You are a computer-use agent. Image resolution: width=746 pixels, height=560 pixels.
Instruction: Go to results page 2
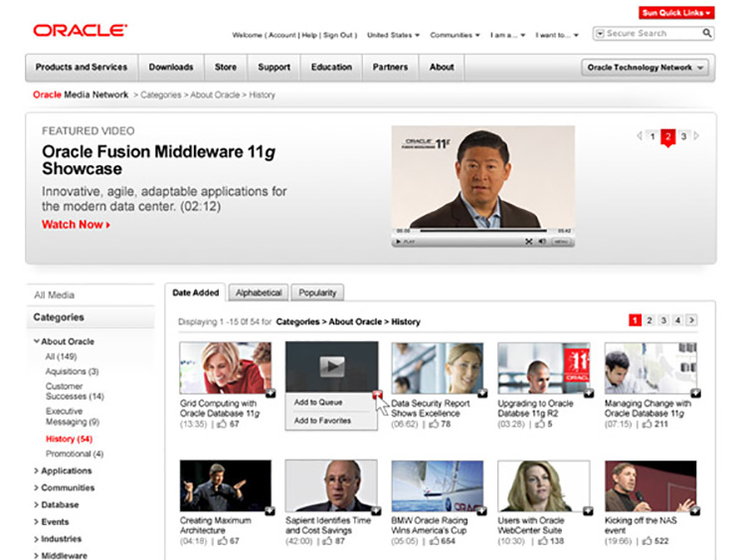[650, 320]
